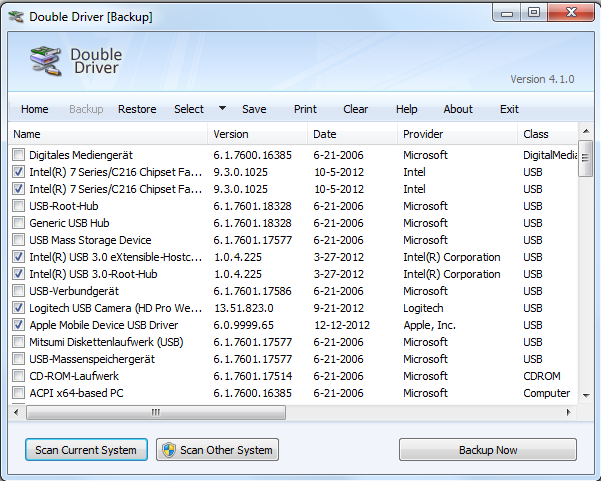Click the Scan Current System button
Viewport: 601px width, 481px height.
pyautogui.click(x=86, y=450)
